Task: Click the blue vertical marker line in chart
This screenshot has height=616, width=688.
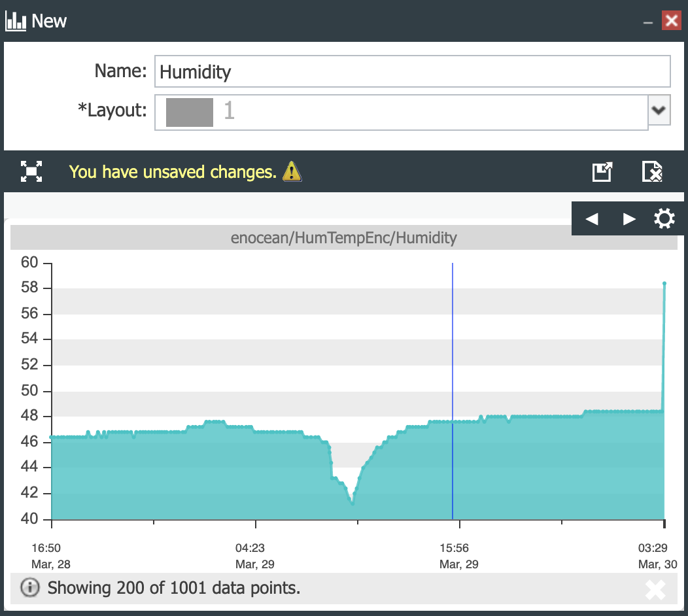Action: coord(453,390)
